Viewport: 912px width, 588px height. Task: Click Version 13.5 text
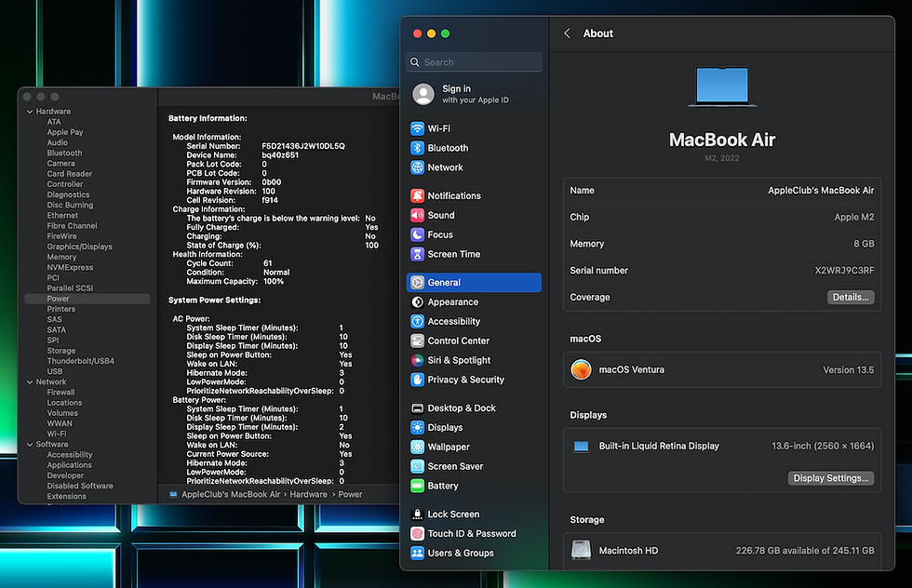point(848,370)
